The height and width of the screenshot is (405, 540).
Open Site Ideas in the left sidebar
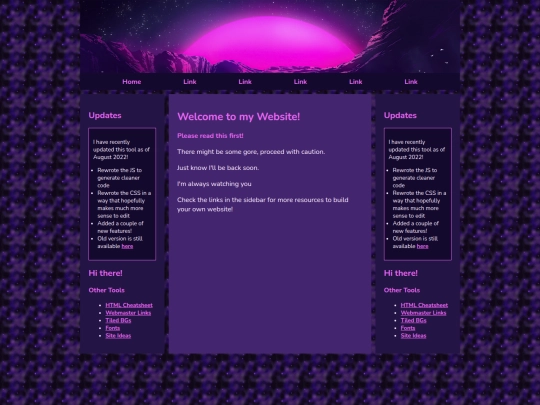click(118, 335)
